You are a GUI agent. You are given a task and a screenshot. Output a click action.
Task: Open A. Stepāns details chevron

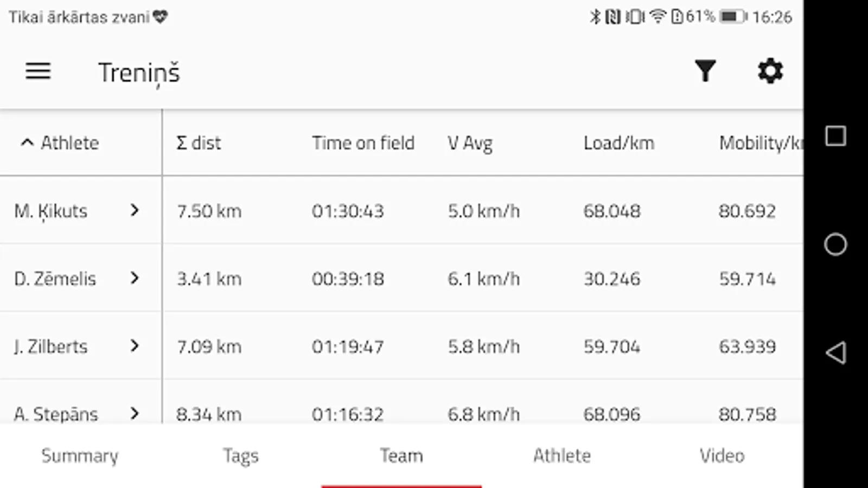click(x=135, y=414)
